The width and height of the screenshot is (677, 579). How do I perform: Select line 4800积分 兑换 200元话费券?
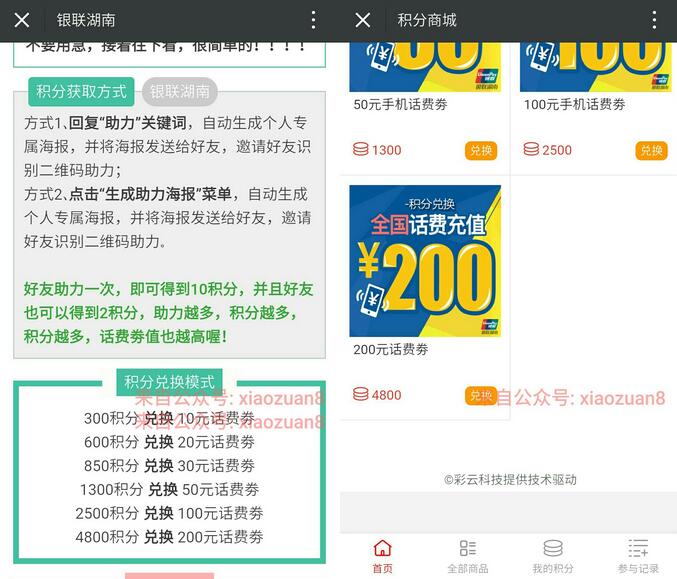click(x=169, y=537)
